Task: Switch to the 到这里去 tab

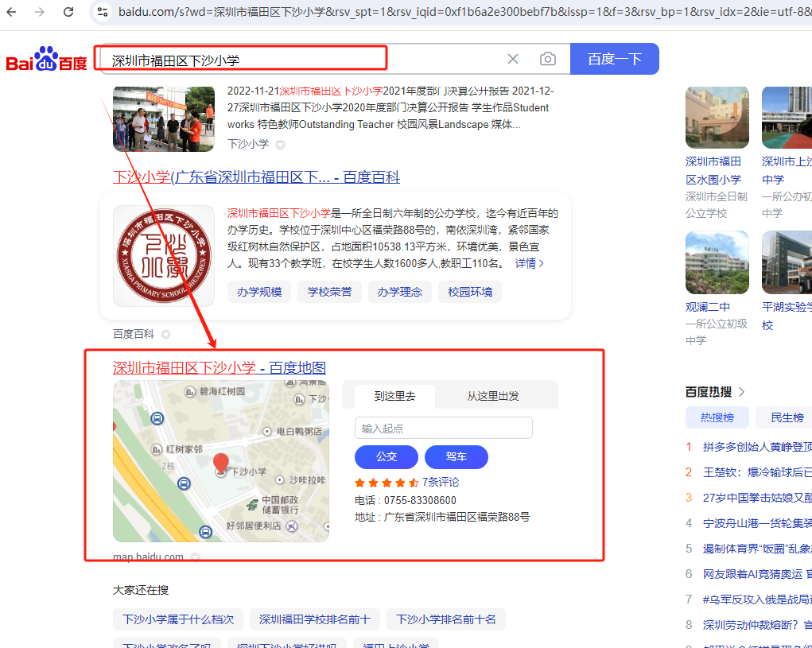Action: (394, 396)
